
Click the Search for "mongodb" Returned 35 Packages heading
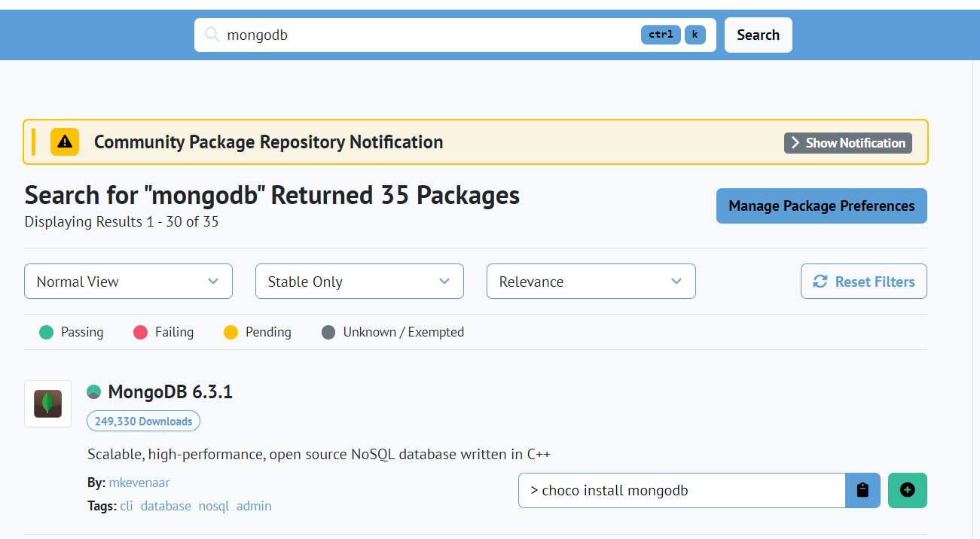(x=272, y=195)
